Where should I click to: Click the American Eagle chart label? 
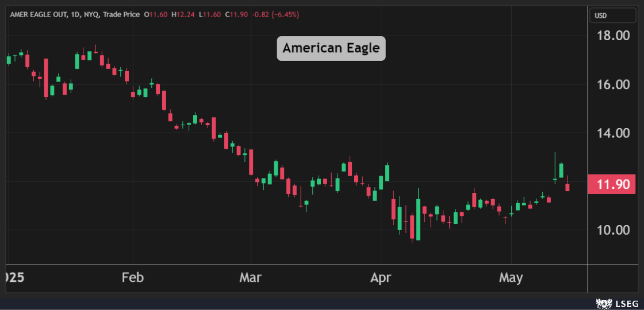[x=331, y=48]
